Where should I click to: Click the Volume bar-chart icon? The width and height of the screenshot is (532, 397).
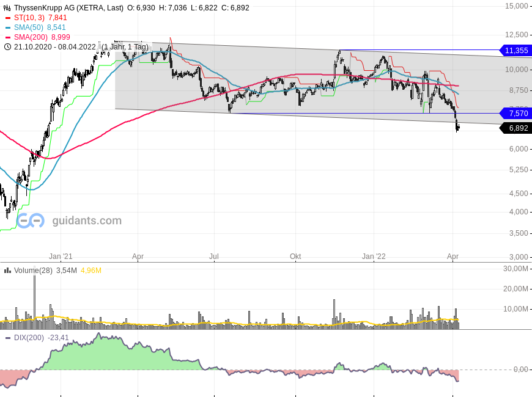click(7, 271)
